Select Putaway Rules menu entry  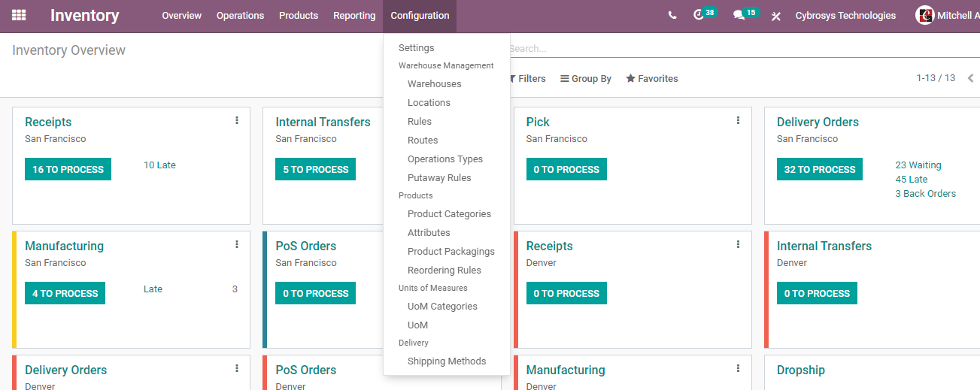pos(447,177)
